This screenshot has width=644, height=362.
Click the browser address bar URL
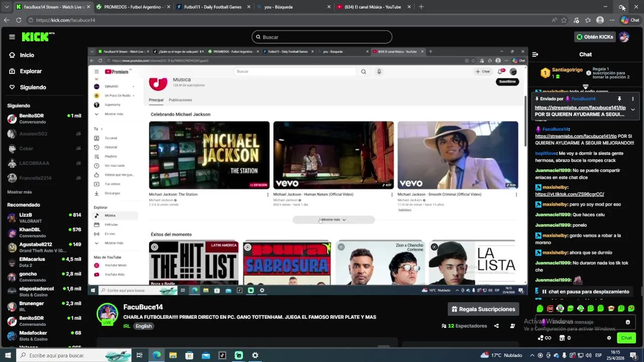[x=65, y=20]
